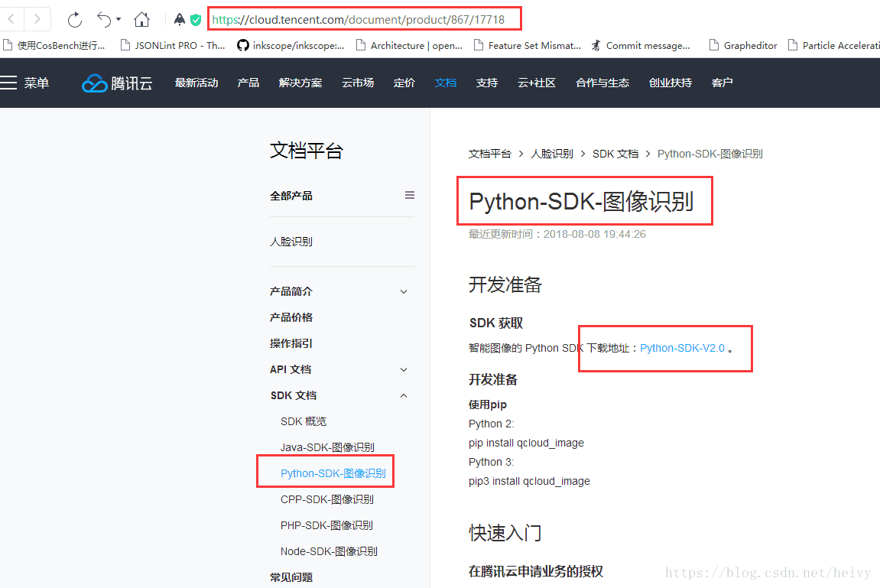880x588 pixels.
Task: Open Node-SDK-图像识别 page
Action: pyautogui.click(x=329, y=551)
